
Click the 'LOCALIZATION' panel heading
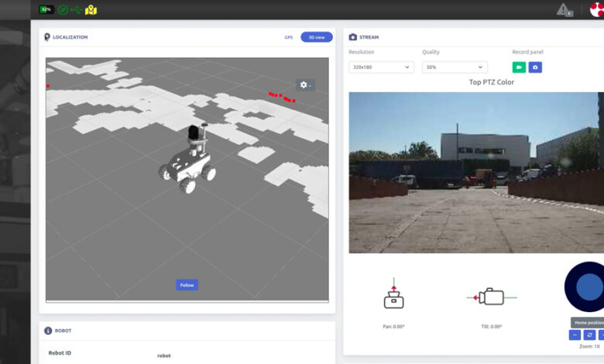pyautogui.click(x=70, y=37)
